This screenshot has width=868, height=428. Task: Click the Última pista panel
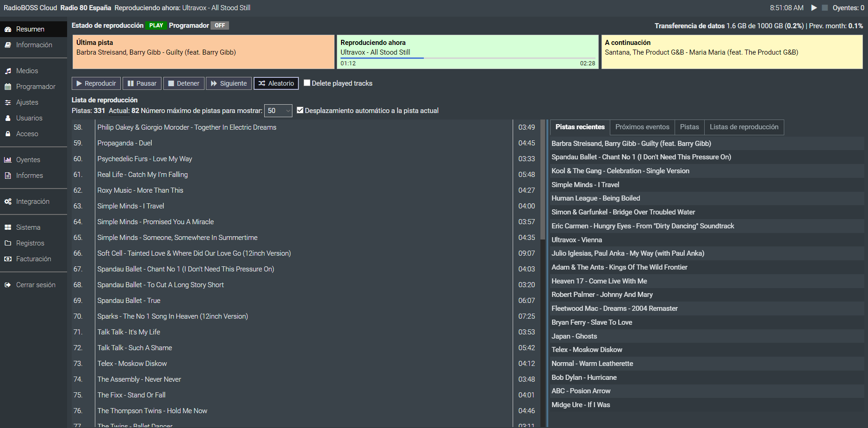pyautogui.click(x=203, y=52)
